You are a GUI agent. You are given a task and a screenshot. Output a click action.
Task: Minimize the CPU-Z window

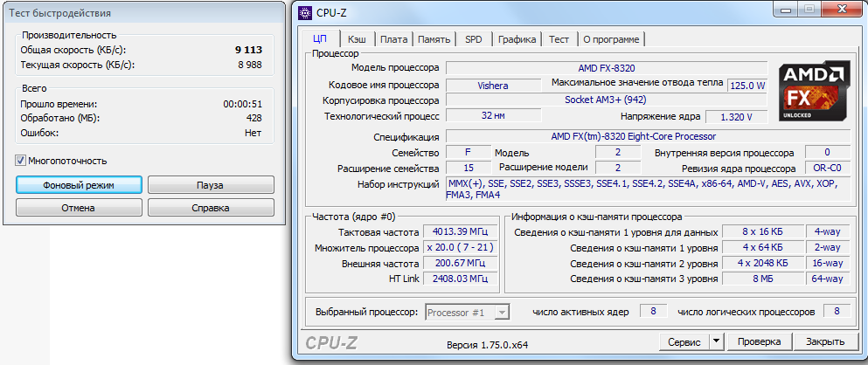pyautogui.click(x=787, y=10)
